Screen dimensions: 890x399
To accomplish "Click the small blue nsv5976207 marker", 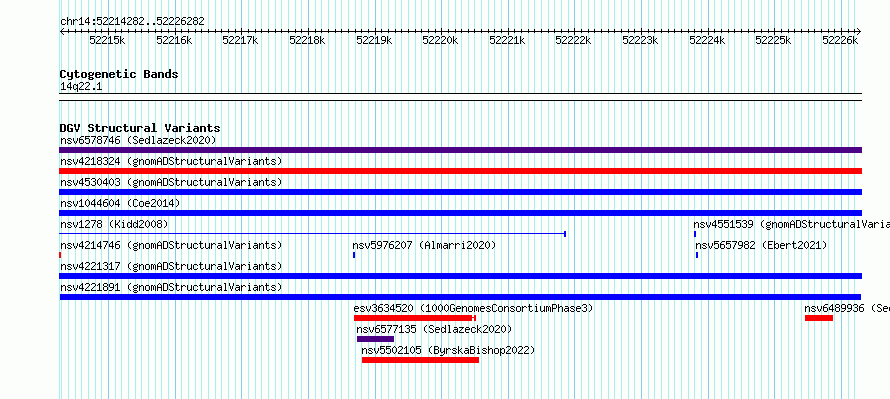I will tap(354, 255).
